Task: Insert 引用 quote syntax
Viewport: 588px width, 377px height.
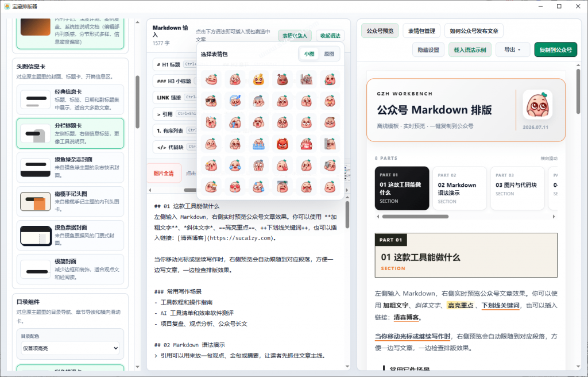Action: tap(175, 114)
